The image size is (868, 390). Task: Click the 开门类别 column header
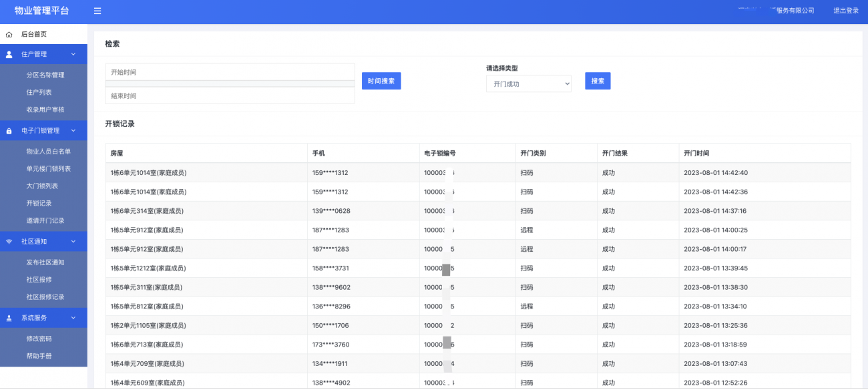(x=556, y=153)
